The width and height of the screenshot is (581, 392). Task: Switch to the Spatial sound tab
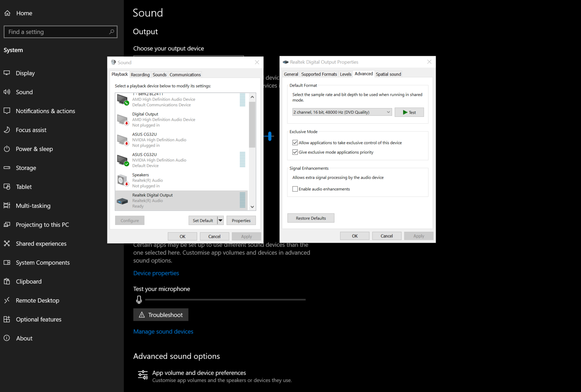tap(388, 74)
